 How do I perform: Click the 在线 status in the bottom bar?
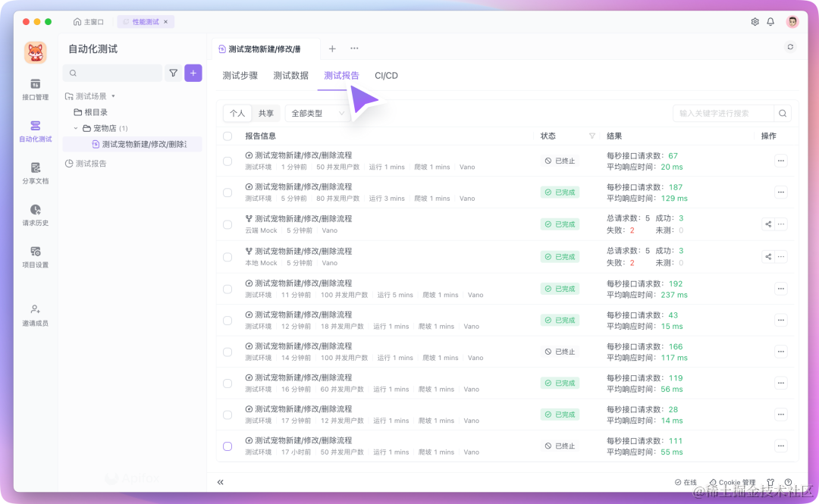coord(686,482)
